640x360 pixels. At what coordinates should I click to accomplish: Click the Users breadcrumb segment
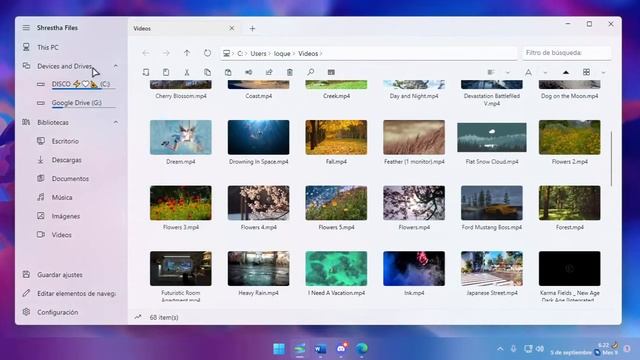point(258,53)
